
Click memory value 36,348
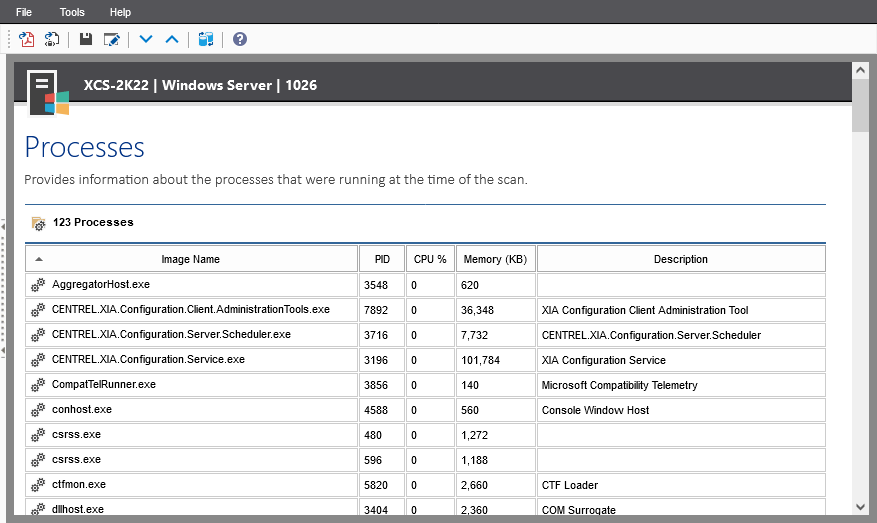[x=477, y=310]
